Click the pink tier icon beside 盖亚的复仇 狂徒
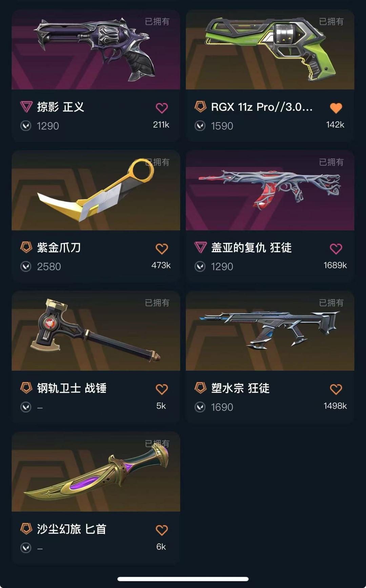 [x=200, y=248]
